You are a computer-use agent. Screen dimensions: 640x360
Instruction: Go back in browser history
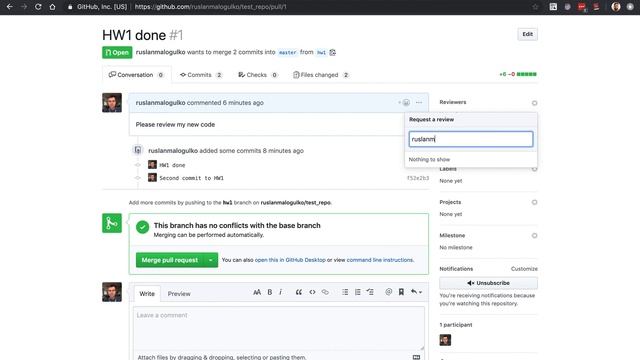tap(10, 7)
